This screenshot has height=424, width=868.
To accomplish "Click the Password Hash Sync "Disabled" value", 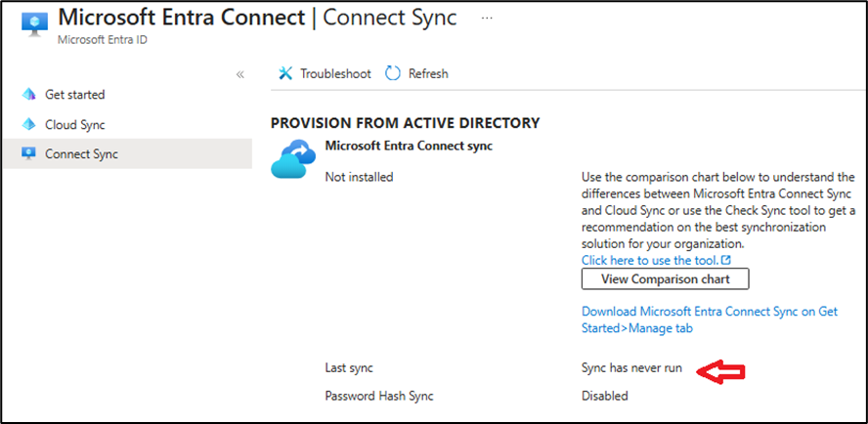I will (605, 396).
